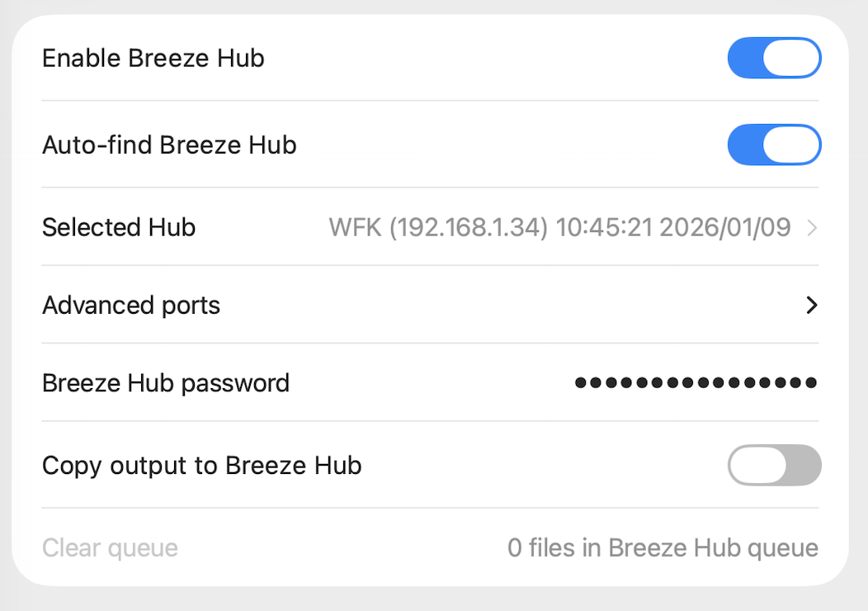Click the Breeze Hub password label
This screenshot has width=868, height=611.
[166, 383]
